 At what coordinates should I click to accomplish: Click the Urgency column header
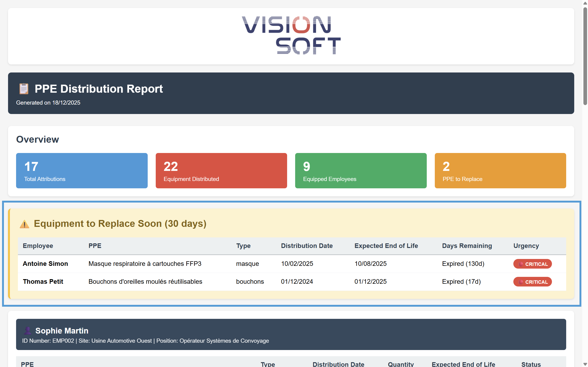tap(526, 246)
